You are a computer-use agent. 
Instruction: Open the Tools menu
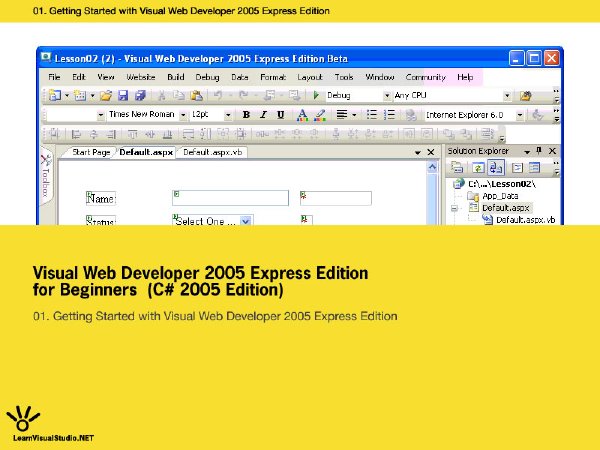pyautogui.click(x=344, y=77)
